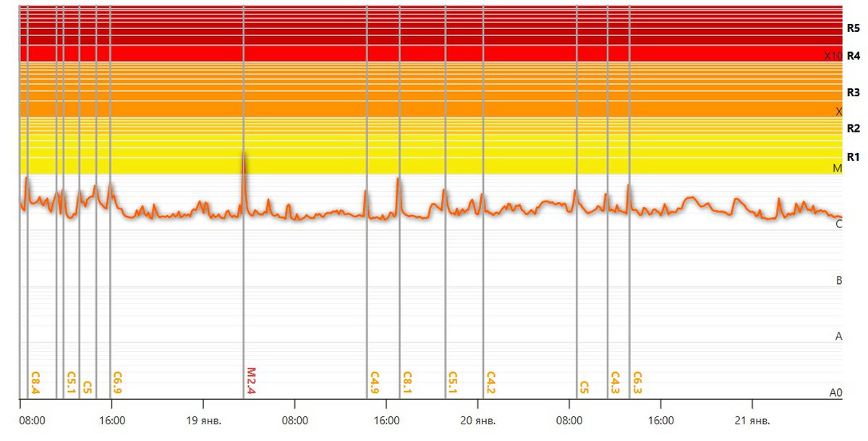Viewport: 868px width, 441px height.
Task: Click the peak of the M2.4 flare spike
Action: point(244,152)
